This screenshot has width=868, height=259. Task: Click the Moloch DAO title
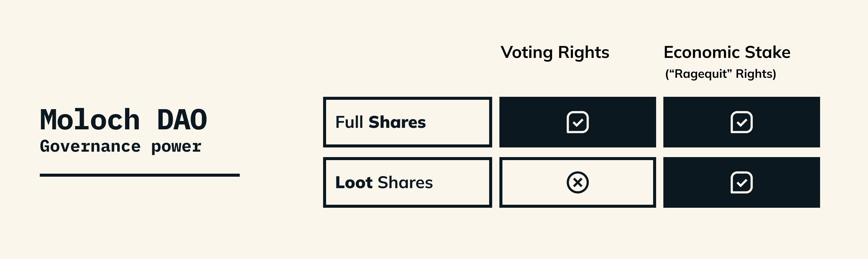click(x=123, y=119)
